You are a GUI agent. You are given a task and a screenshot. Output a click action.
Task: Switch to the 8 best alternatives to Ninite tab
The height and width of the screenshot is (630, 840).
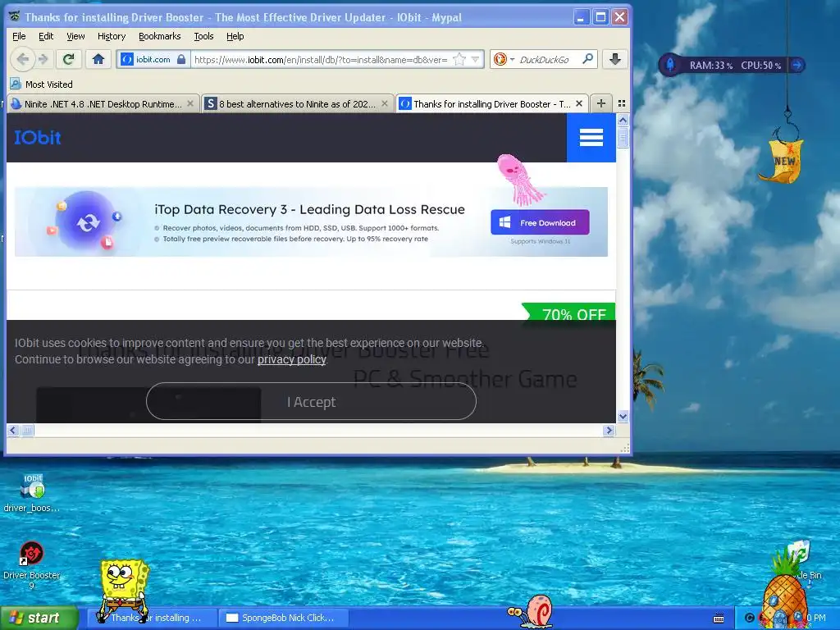point(297,104)
